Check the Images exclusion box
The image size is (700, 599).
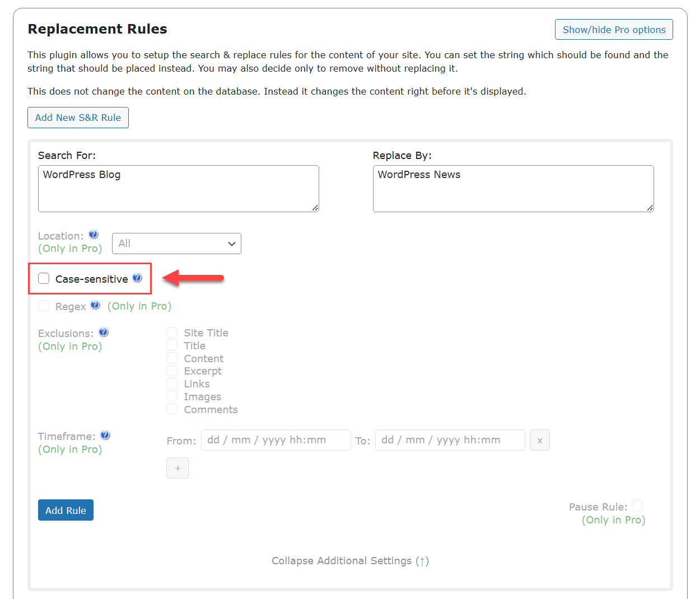(x=172, y=396)
